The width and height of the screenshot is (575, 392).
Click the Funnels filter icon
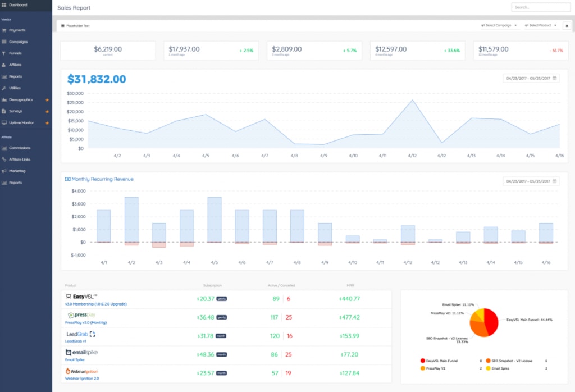4,53
